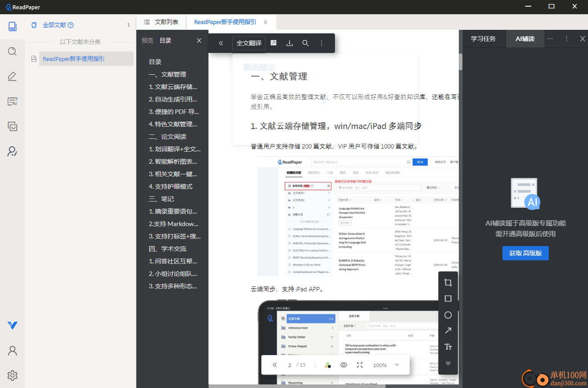Open the tasks checkbox-stack icon in sidebar
588x388 pixels.
coord(12,126)
